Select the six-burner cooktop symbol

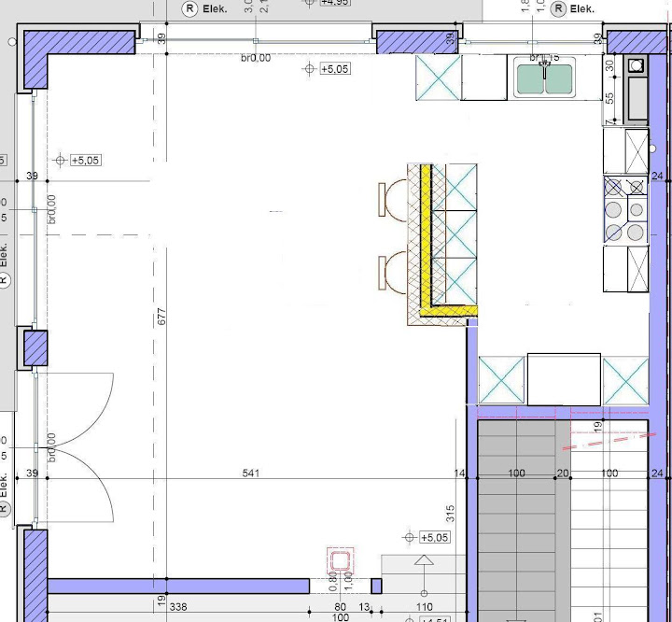tap(625, 210)
